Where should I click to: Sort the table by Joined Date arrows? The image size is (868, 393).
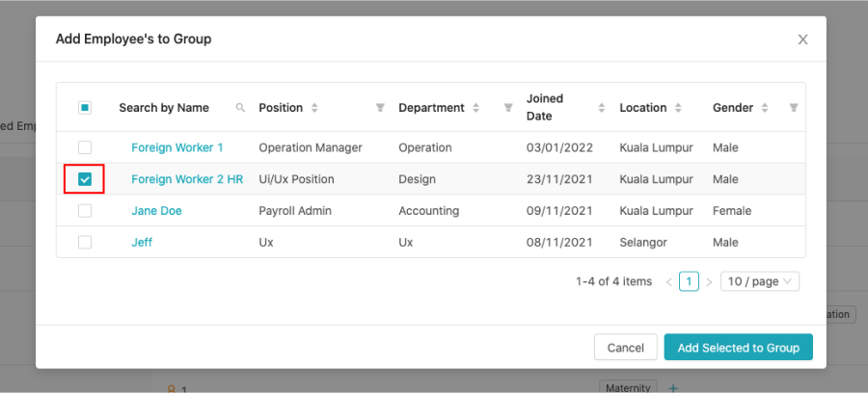(602, 108)
